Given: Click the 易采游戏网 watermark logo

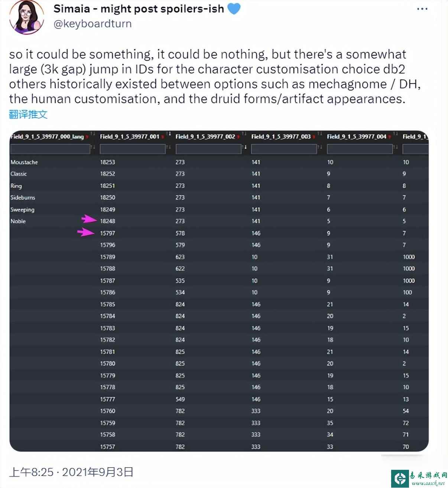Looking at the screenshot, I should [x=419, y=478].
